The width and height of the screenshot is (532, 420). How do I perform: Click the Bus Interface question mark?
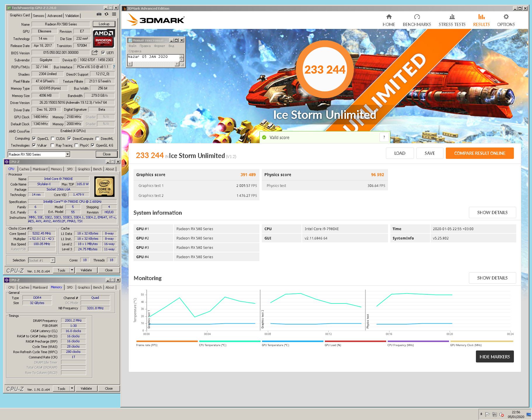tap(114, 67)
